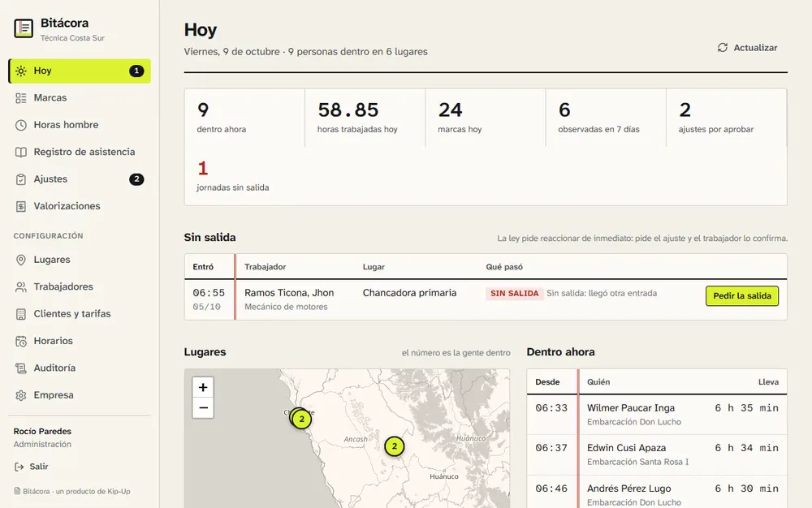Viewport: 812px width, 508px height.
Task: Click Chancadora primaria place cell
Action: pos(409,293)
